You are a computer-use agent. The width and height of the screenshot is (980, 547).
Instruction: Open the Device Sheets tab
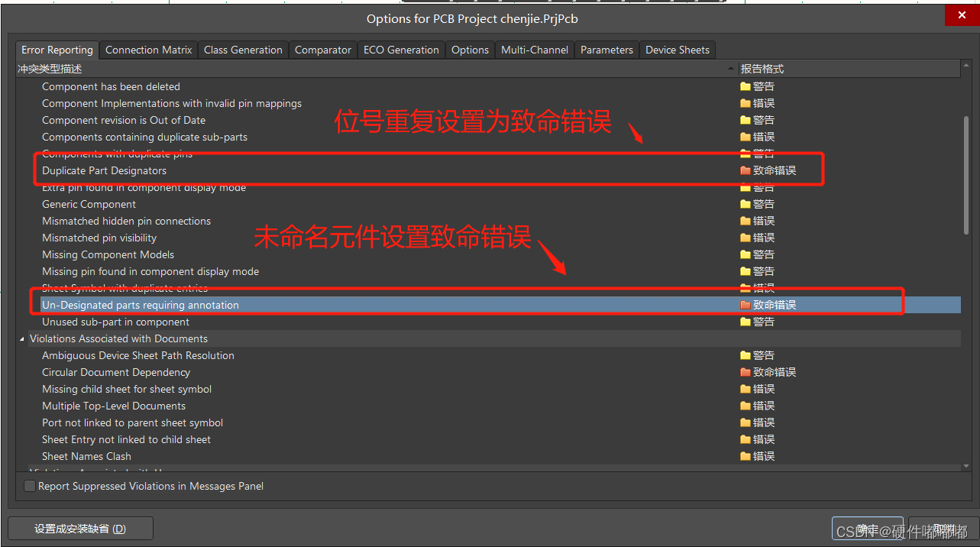click(678, 50)
